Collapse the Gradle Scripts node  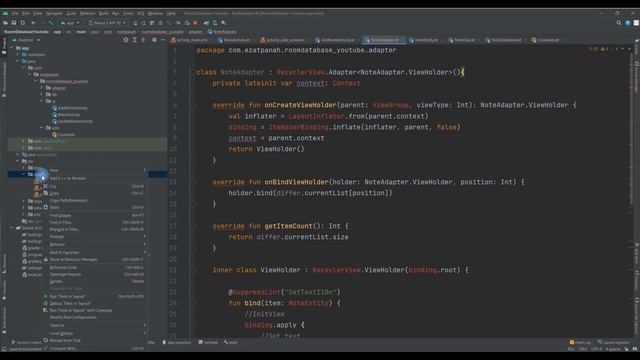tap(12, 228)
